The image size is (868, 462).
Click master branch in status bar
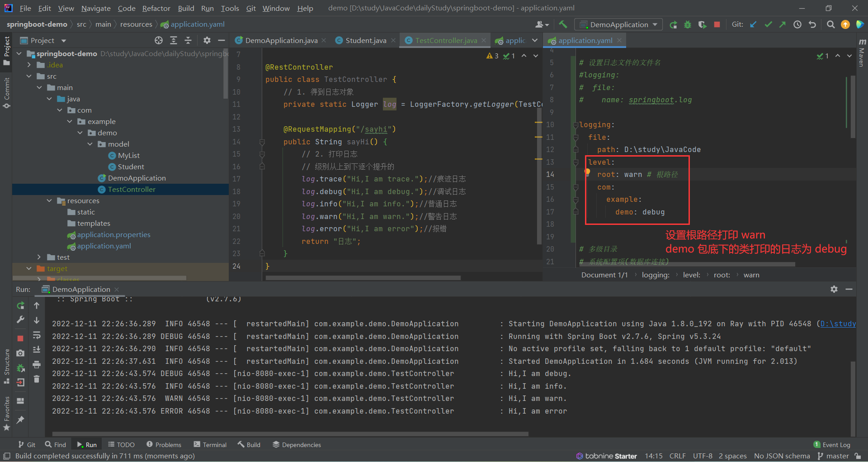point(833,456)
